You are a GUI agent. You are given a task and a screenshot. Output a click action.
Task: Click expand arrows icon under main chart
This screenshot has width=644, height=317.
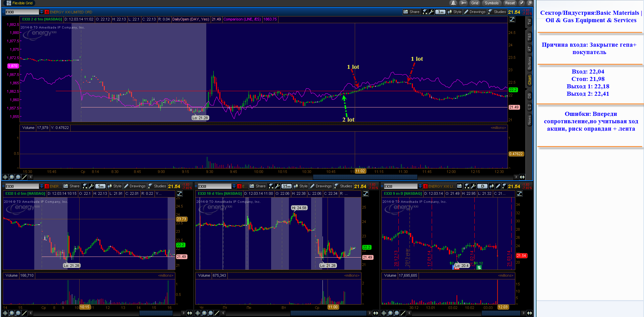coord(522,177)
